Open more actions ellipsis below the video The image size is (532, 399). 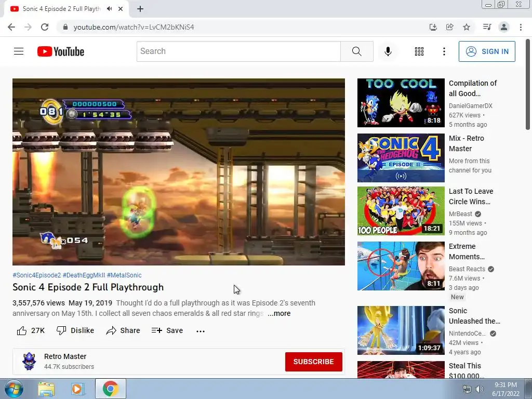[201, 331]
